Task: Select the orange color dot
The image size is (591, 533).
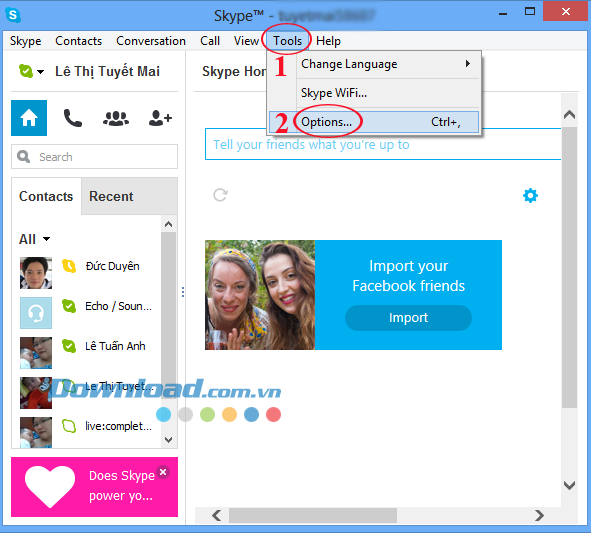Action: click(229, 415)
